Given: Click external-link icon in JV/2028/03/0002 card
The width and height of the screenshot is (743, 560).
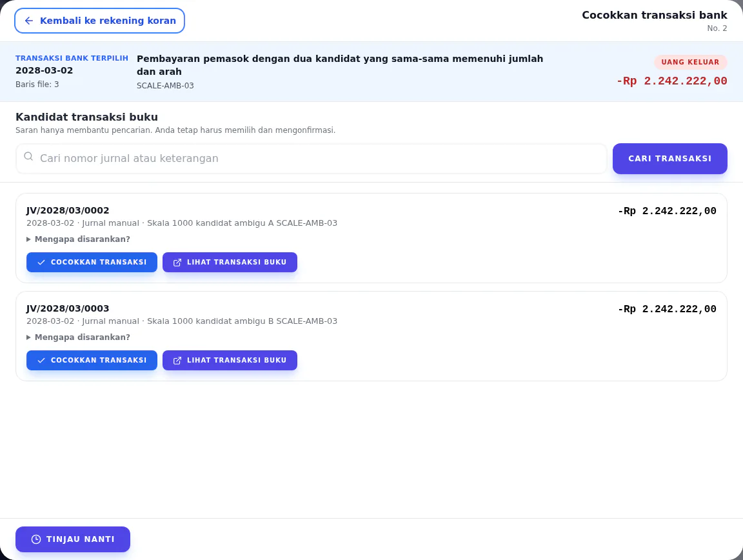Looking at the screenshot, I should [x=177, y=262].
